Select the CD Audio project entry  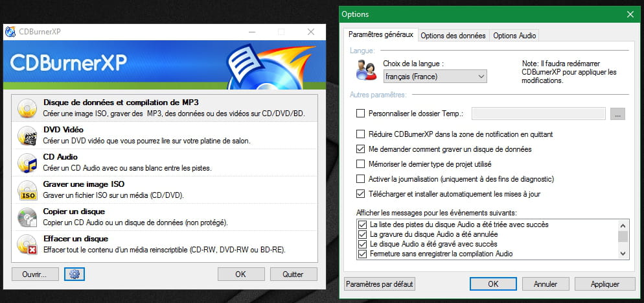[165, 162]
